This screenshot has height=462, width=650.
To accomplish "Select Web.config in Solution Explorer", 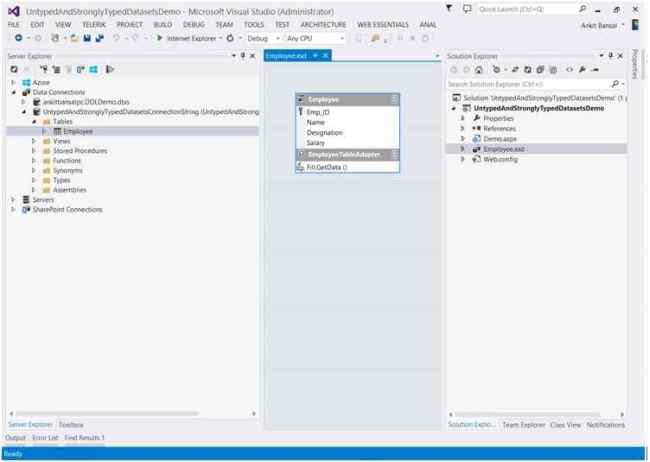I will (501, 159).
